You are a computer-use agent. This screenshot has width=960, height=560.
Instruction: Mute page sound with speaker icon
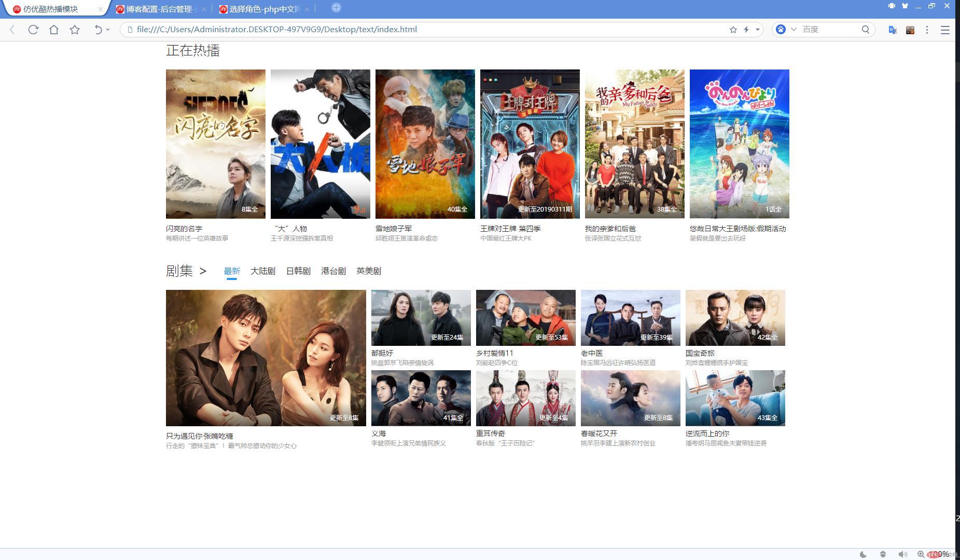tap(902, 554)
